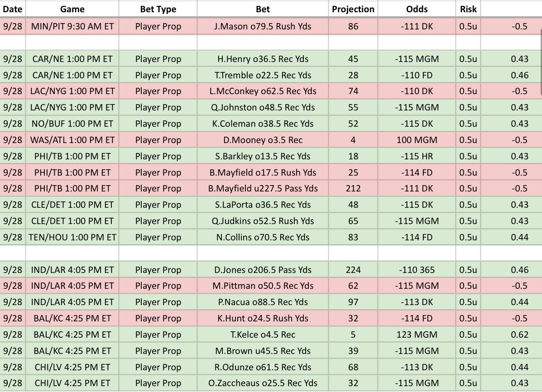Click the vertical scrollbar on the right edge
Image resolution: width=542 pixels, height=392 pixels.
[540, 62]
